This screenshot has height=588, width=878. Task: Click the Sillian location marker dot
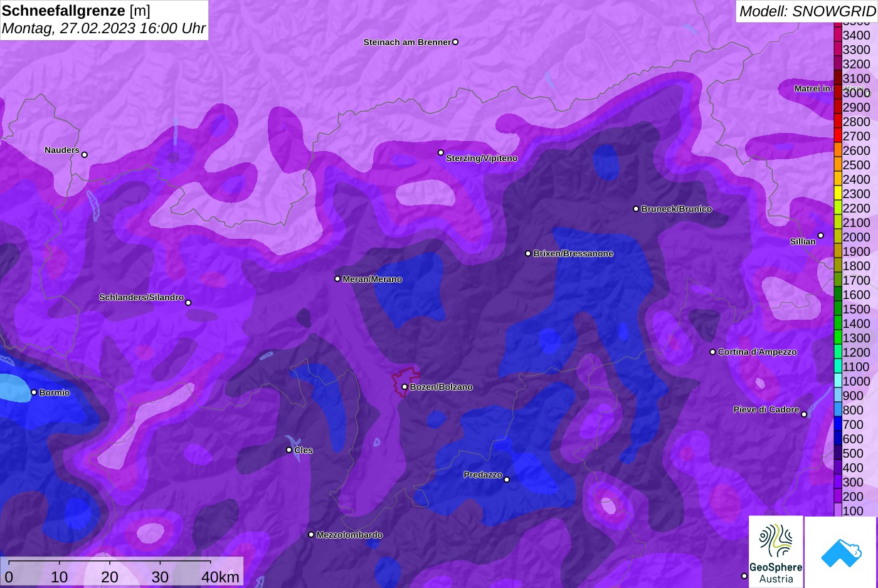820,236
